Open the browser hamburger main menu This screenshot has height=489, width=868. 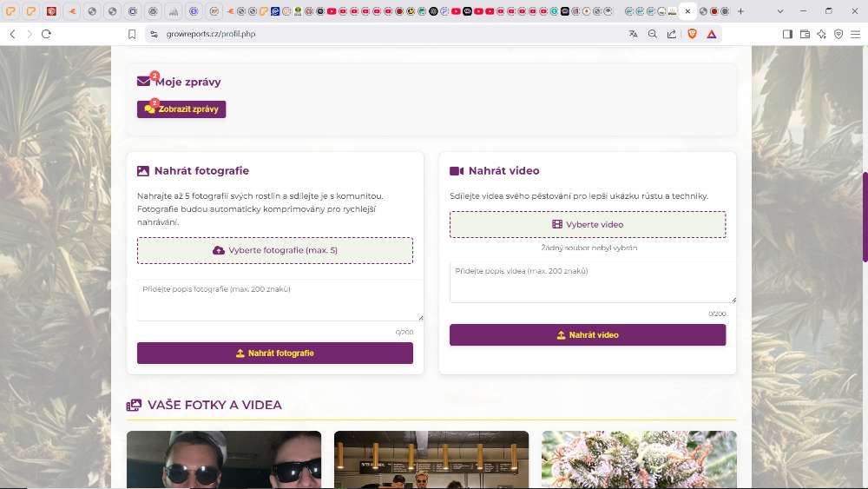pos(855,34)
